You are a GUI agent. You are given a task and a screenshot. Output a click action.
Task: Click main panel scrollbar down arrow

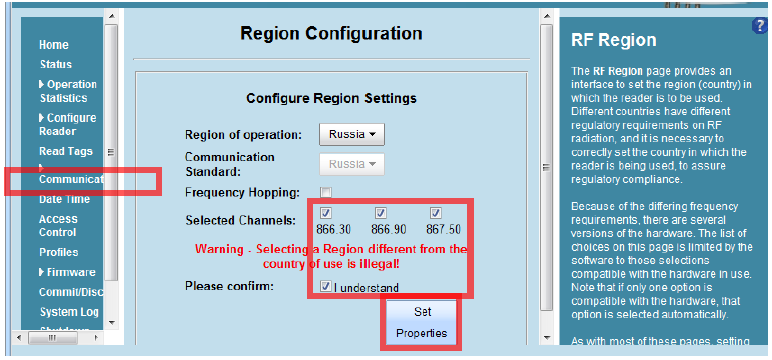point(547,338)
